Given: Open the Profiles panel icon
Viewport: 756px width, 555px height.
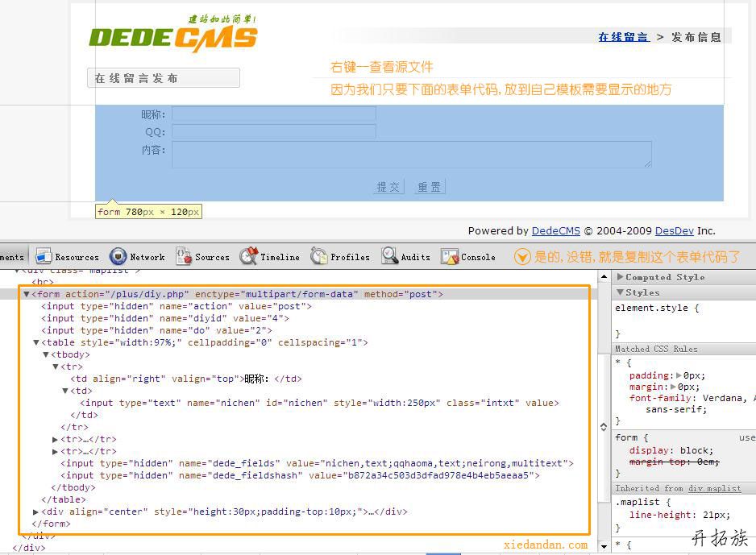Looking at the screenshot, I should coord(318,256).
